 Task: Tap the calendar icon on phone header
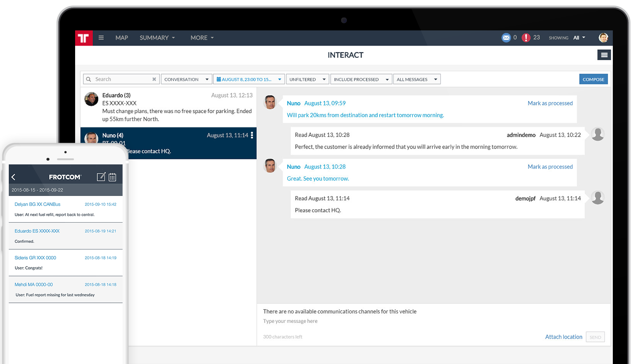click(113, 177)
